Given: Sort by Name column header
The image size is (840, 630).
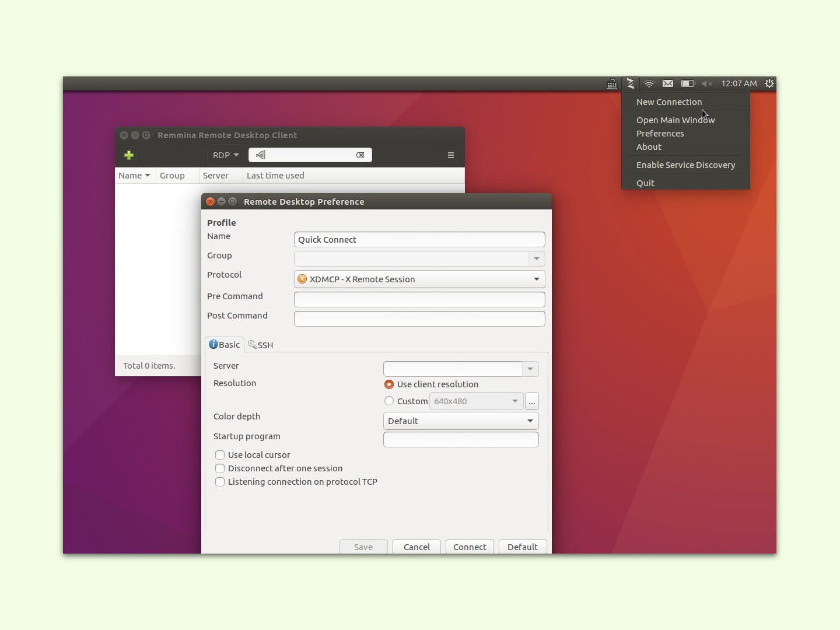Looking at the screenshot, I should [135, 176].
